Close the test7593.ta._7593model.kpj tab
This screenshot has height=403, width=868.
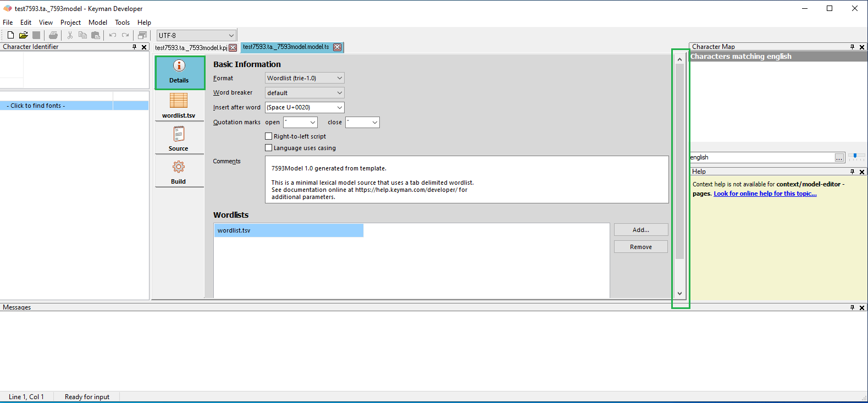[233, 48]
